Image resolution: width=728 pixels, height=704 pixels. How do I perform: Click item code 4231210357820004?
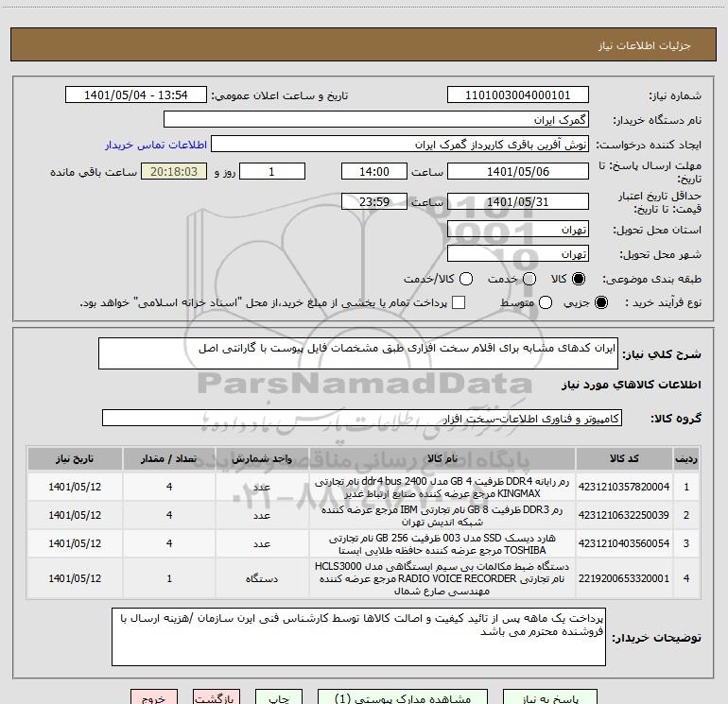(624, 487)
